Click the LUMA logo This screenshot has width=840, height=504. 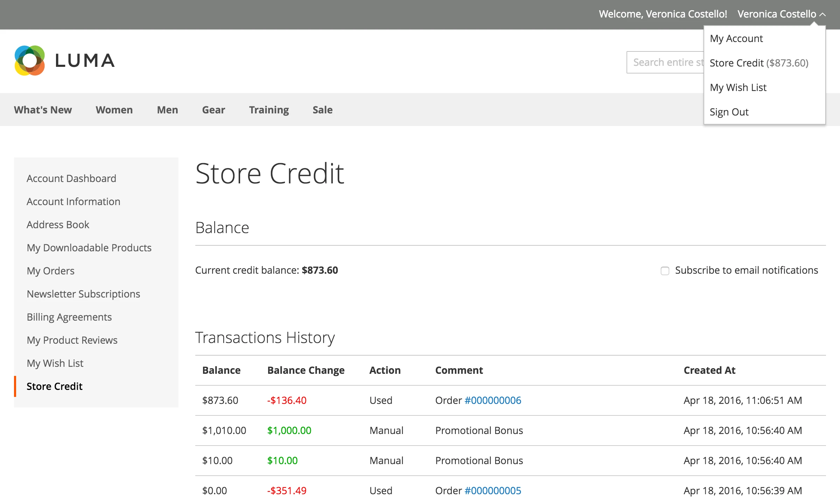[65, 60]
